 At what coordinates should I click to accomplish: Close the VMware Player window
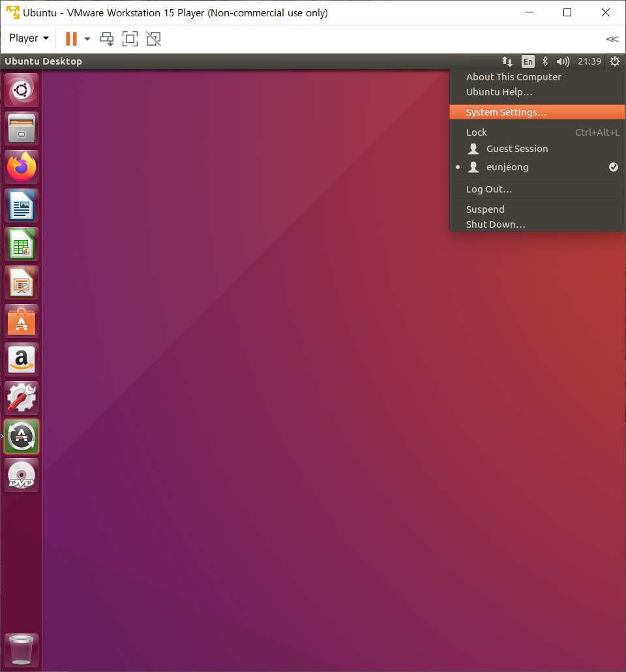pos(605,12)
